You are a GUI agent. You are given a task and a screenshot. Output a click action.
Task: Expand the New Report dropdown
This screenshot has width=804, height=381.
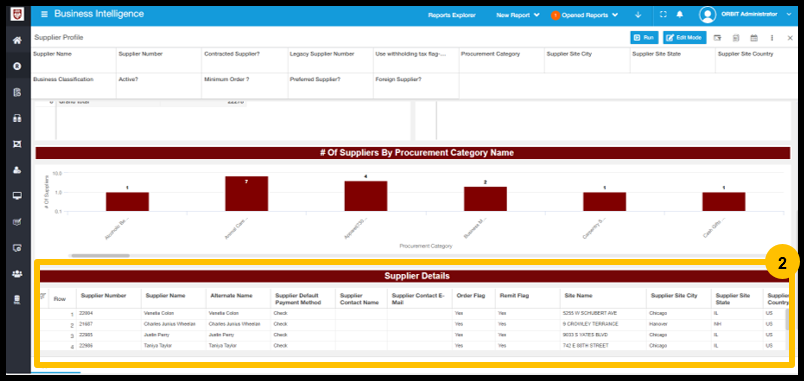518,15
